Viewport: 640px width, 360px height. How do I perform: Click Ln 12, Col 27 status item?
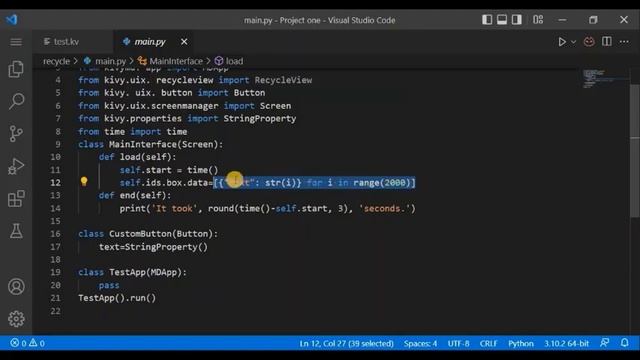(x=346, y=344)
